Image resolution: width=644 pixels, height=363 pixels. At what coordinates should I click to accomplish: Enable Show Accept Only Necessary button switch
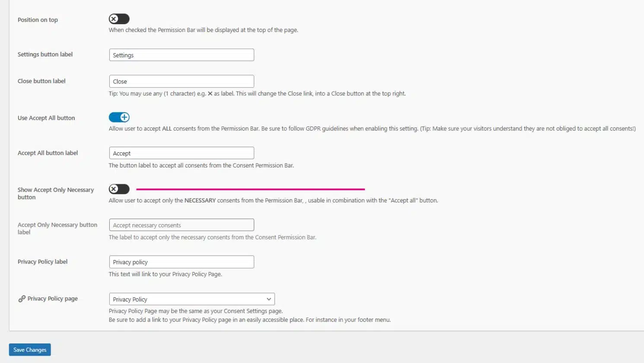(119, 189)
